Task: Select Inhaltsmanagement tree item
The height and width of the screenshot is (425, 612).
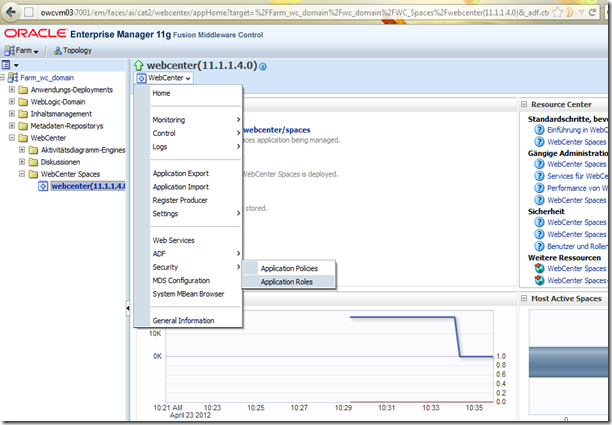Action: click(61, 114)
